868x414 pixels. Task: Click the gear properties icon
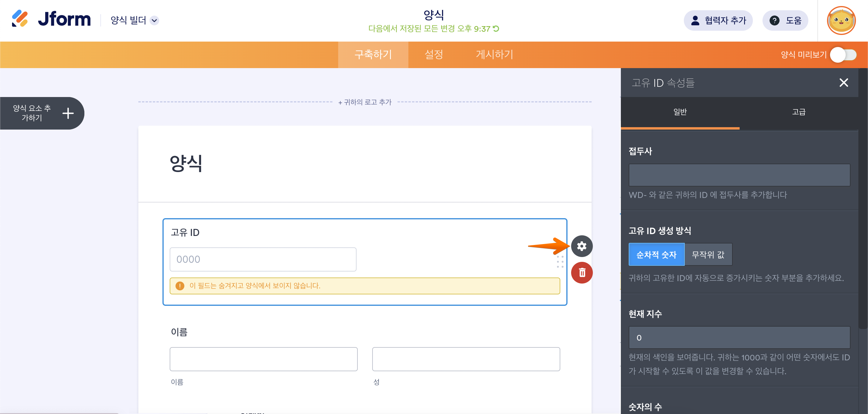click(x=582, y=246)
